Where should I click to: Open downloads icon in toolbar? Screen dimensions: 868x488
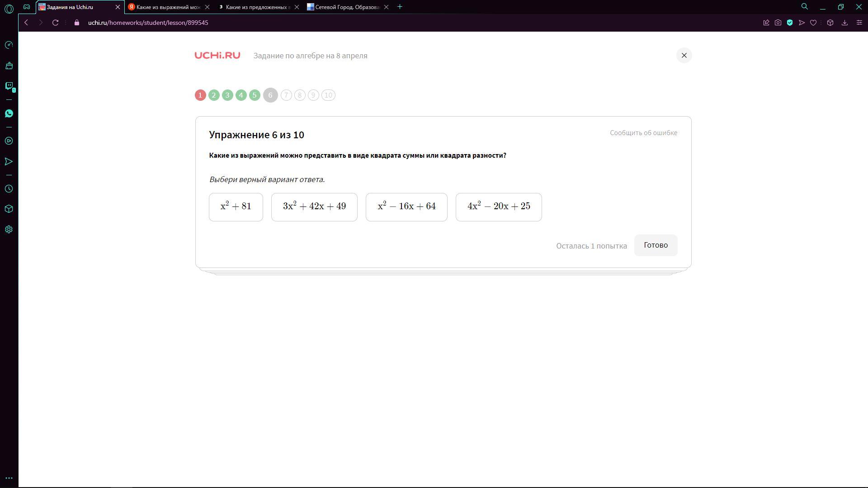[844, 23]
